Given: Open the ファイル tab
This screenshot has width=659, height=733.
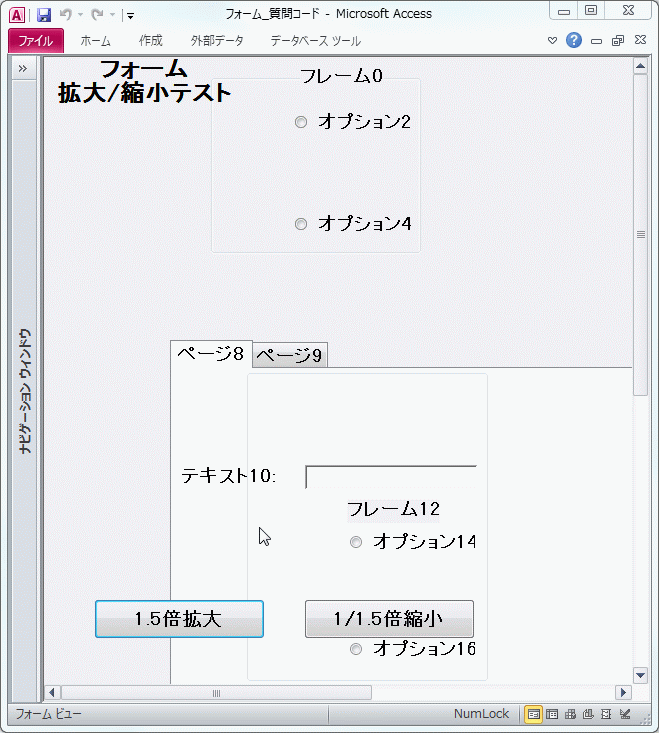Looking at the screenshot, I should [36, 41].
